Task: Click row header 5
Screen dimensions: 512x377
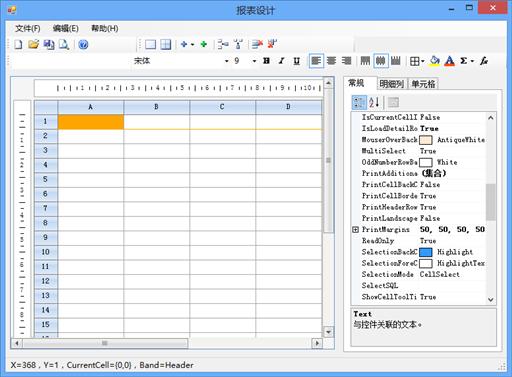Action: 46,179
